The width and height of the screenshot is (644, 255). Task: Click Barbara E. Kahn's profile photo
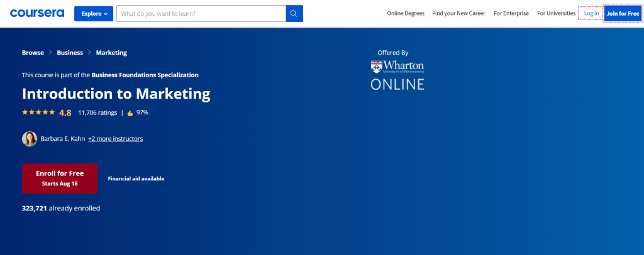[x=30, y=139]
